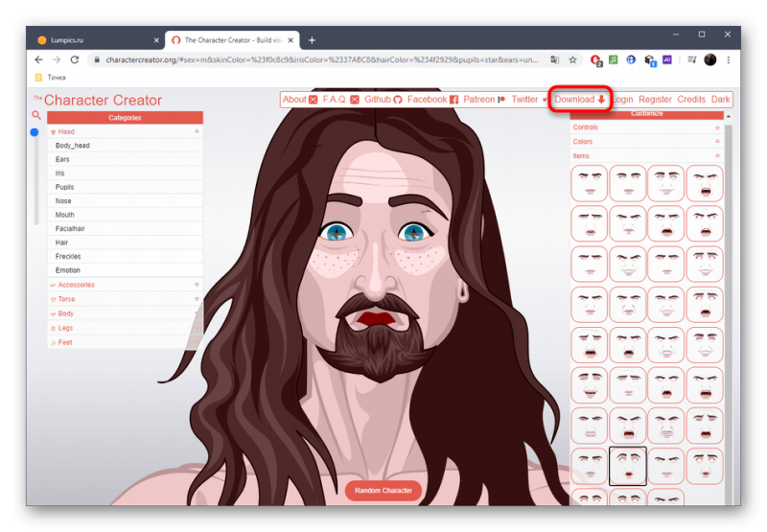
Task: Expand the Body category
Action: [125, 313]
